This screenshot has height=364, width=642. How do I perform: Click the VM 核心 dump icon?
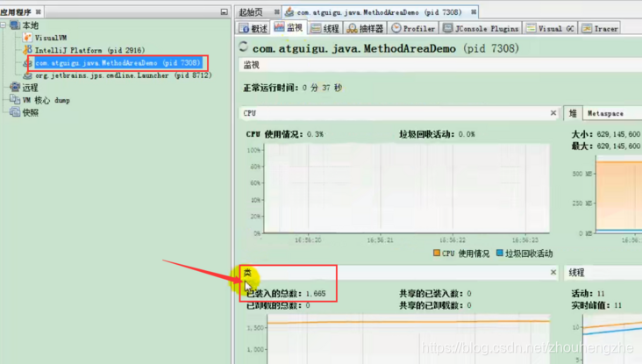point(15,99)
